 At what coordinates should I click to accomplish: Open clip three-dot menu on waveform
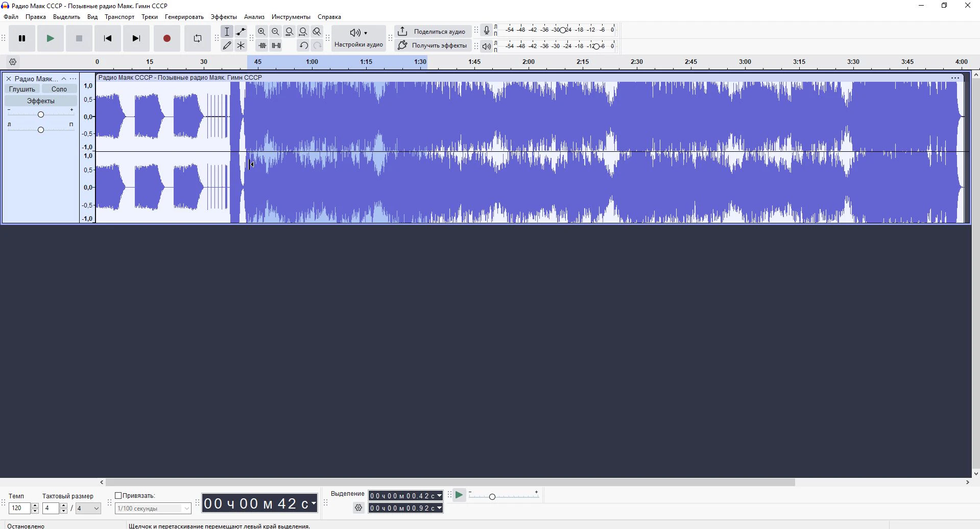coord(955,78)
